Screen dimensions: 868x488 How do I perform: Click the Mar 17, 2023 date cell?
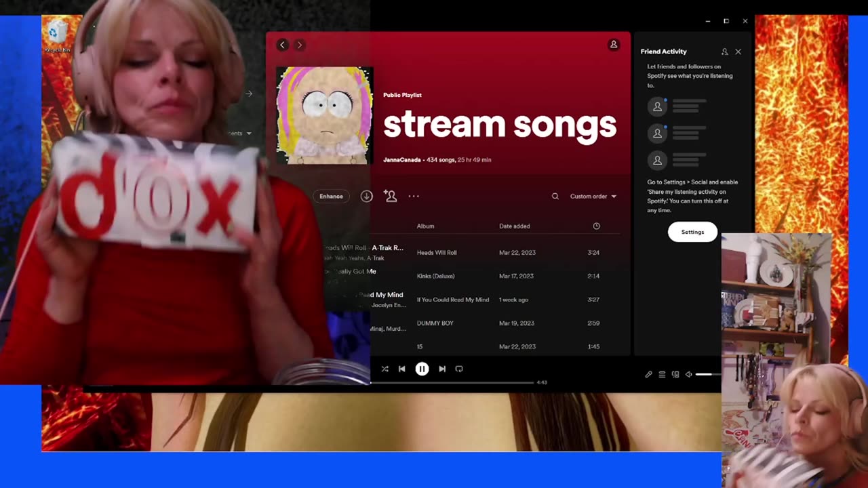(516, 277)
